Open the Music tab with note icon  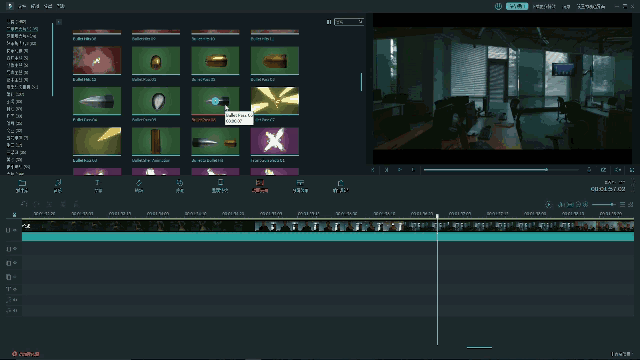point(58,186)
